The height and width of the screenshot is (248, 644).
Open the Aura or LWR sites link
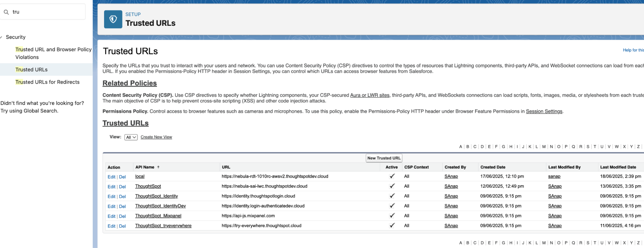coord(370,95)
